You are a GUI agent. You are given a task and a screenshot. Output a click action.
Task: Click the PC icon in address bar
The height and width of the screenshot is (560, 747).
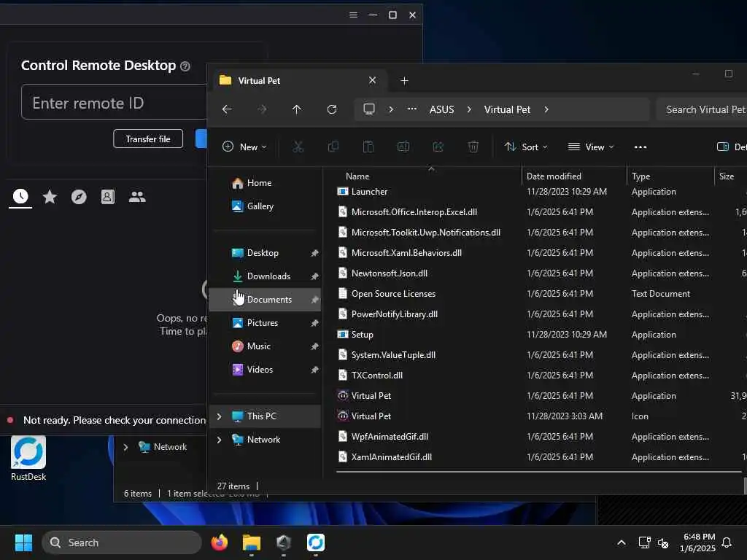(x=368, y=109)
